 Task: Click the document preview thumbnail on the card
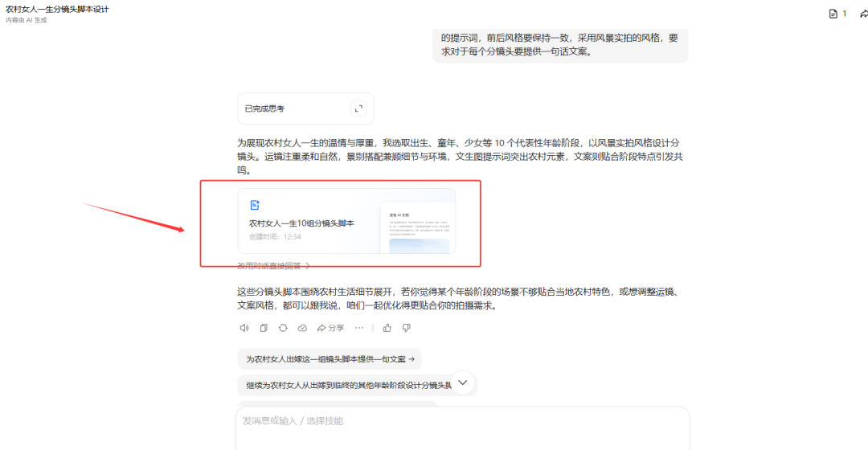(x=419, y=228)
